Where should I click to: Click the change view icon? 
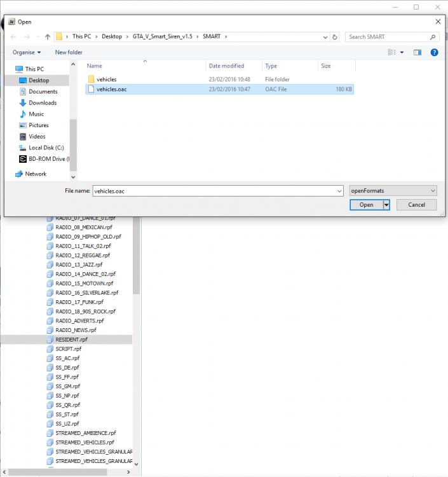click(x=392, y=52)
